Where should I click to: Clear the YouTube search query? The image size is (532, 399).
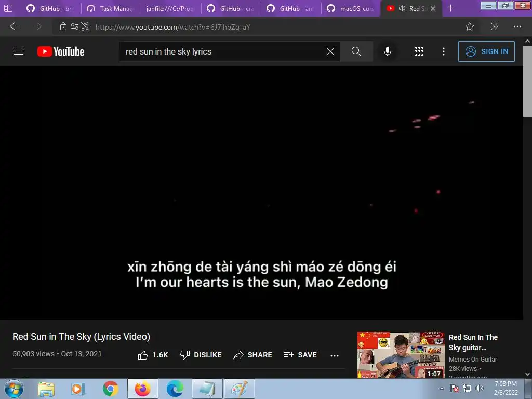click(x=330, y=51)
